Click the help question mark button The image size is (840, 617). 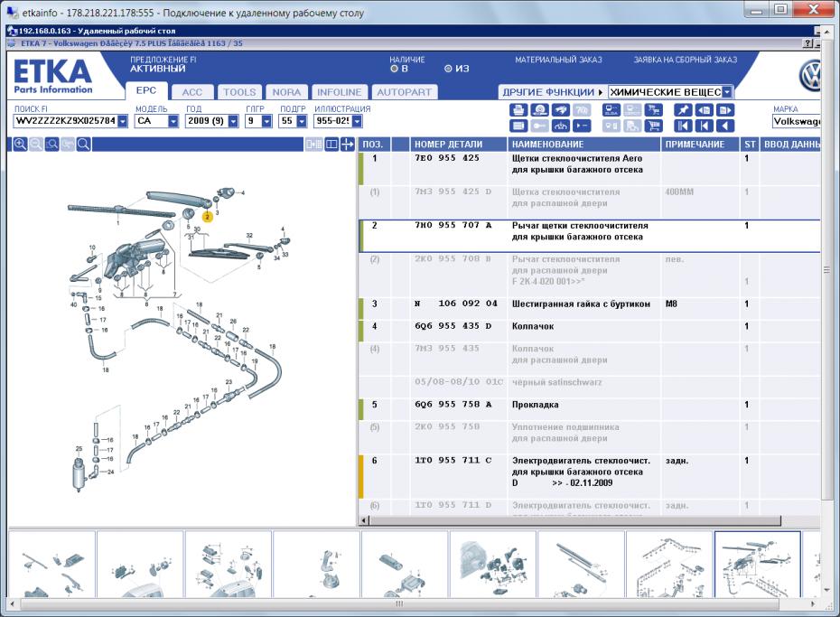[x=807, y=43]
